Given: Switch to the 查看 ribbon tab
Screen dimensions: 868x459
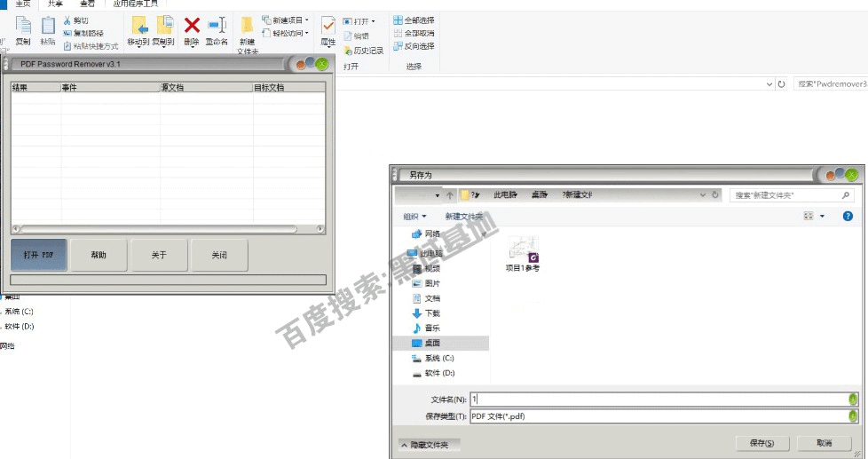Looking at the screenshot, I should (x=87, y=4).
